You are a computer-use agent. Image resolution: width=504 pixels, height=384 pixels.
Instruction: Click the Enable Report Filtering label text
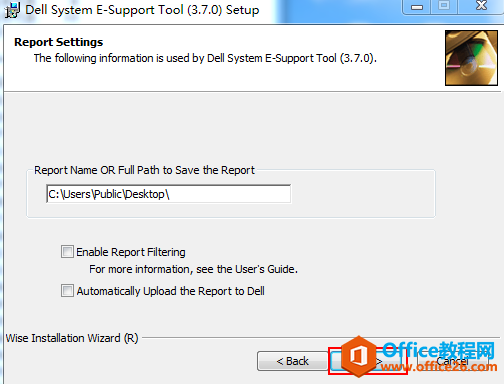pyautogui.click(x=131, y=252)
